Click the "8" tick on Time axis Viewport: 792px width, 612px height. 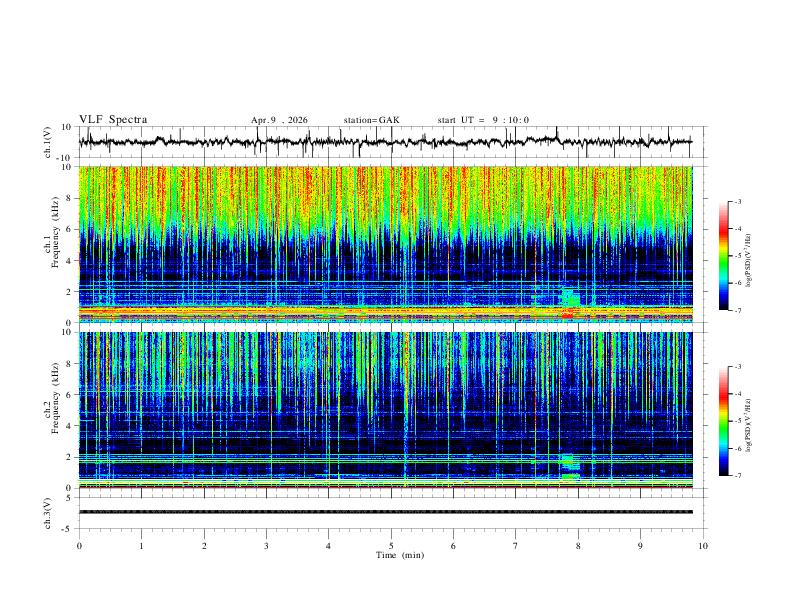coord(578,546)
